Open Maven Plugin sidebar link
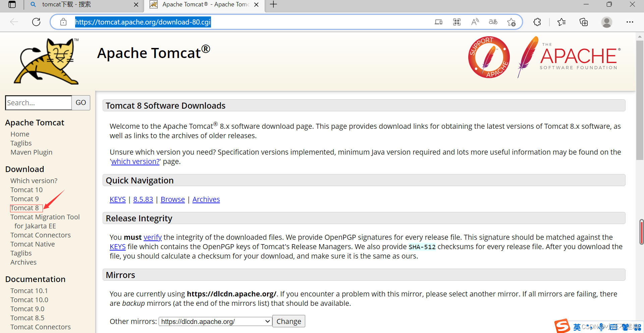This screenshot has width=644, height=333. tap(32, 152)
